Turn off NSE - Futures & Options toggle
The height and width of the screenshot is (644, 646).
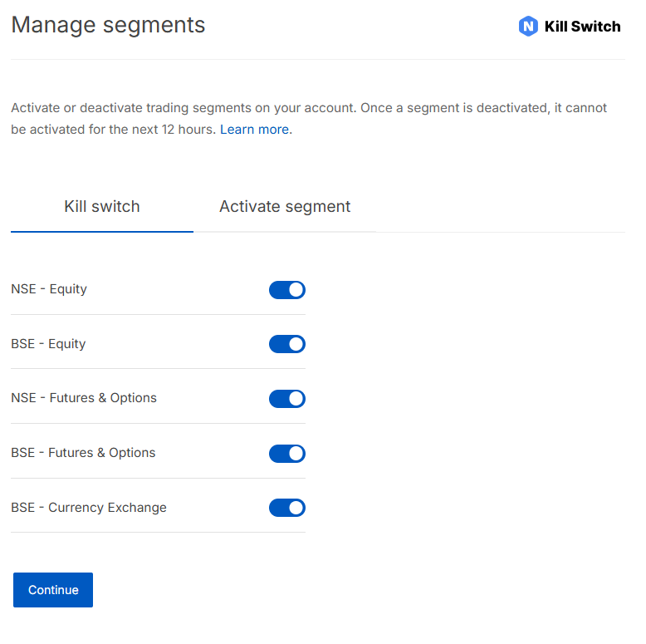click(x=287, y=399)
